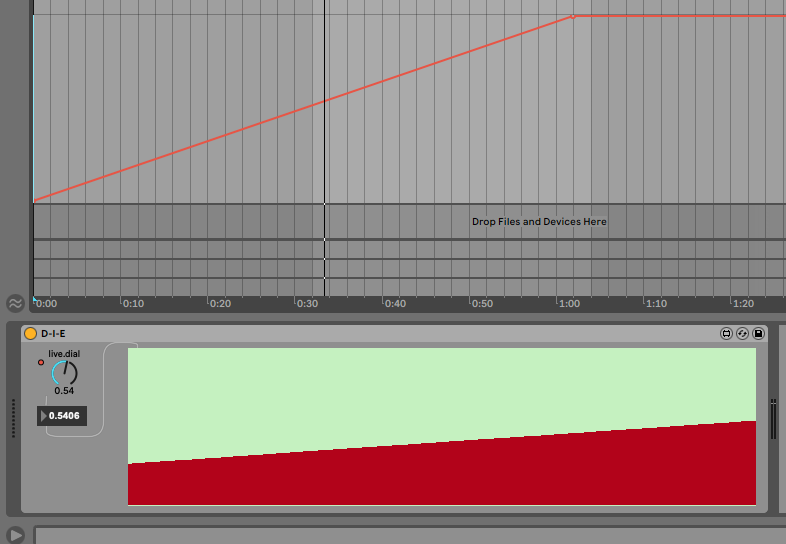This screenshot has height=544, width=786.
Task: Select the D-I-E device title bar
Action: tap(395, 333)
